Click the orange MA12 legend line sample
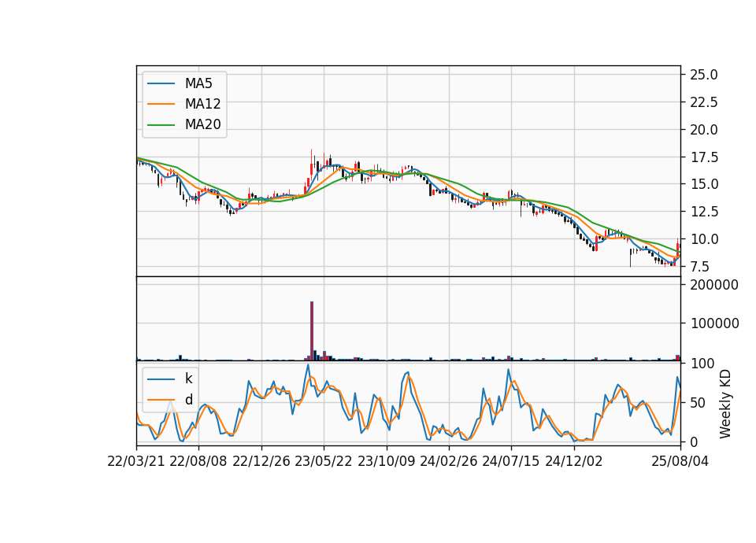The height and width of the screenshot is (543, 756). tap(161, 104)
